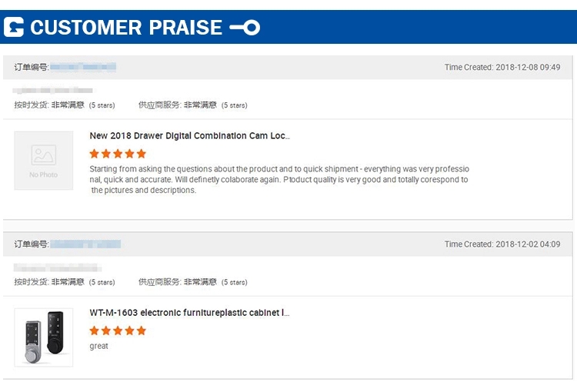Click the CUSTOMER PRAISE banner heading
The height and width of the screenshot is (392, 577).
click(x=126, y=28)
